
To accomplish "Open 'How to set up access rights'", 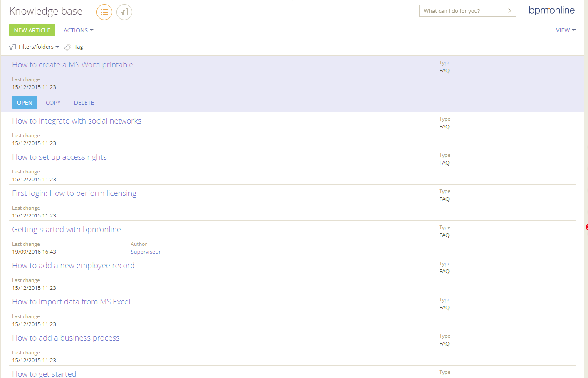I will [x=59, y=157].
